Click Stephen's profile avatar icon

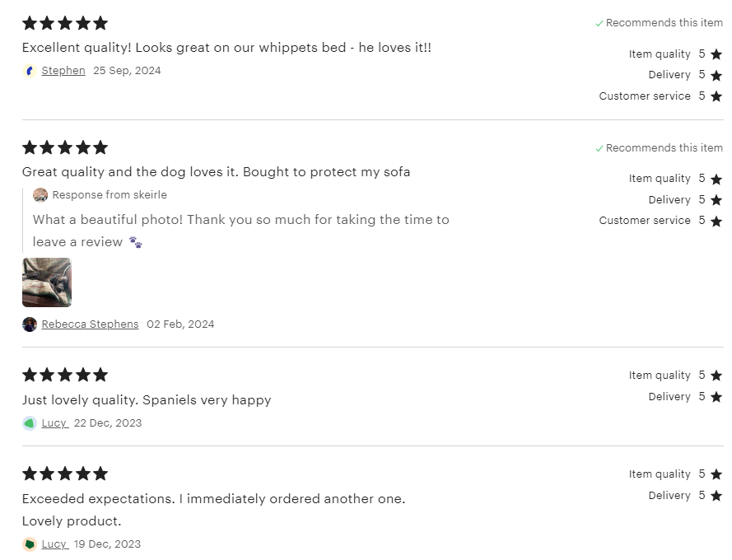(30, 71)
